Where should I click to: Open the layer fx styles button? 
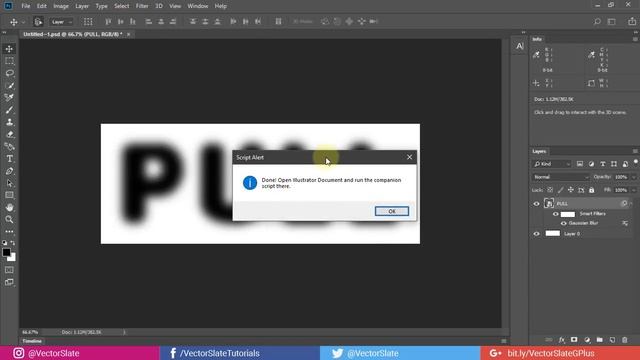click(562, 340)
